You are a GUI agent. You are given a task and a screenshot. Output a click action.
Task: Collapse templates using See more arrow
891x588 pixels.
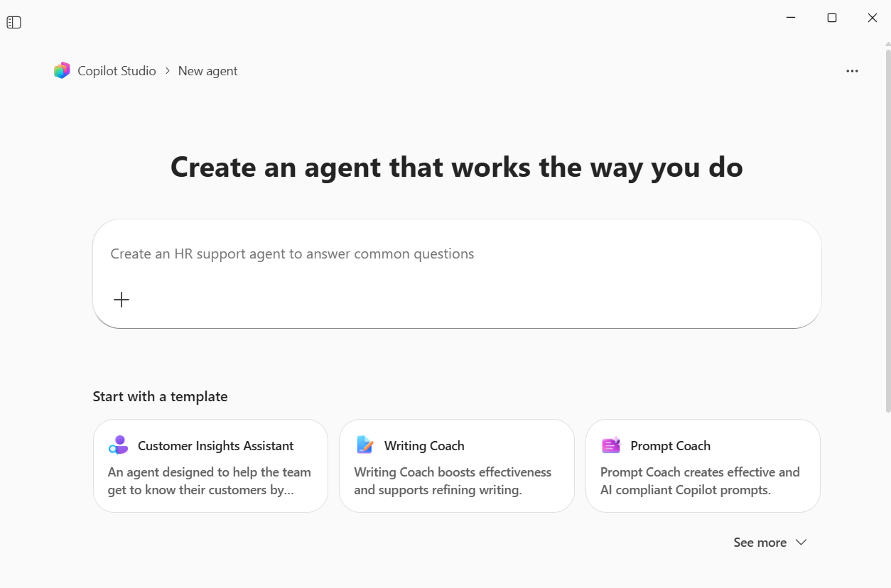coord(801,542)
